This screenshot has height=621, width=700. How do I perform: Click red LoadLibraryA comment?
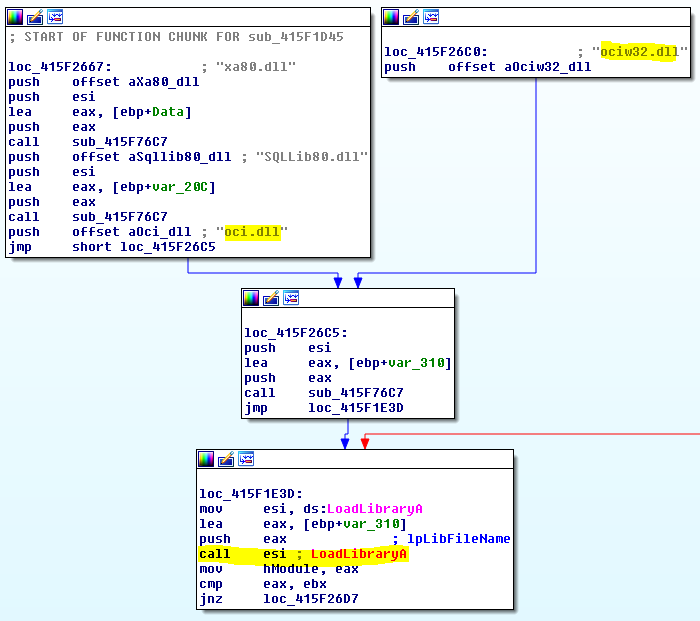[359, 554]
